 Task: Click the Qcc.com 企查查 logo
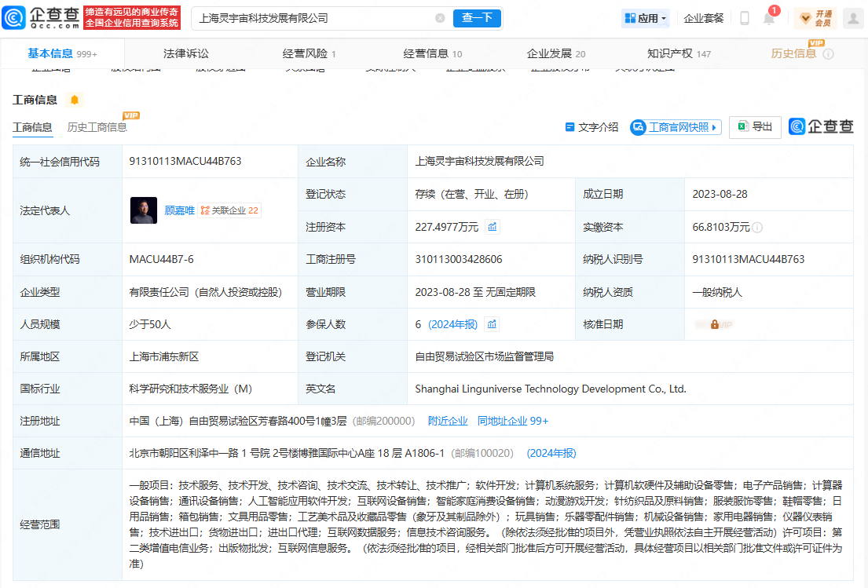39,17
